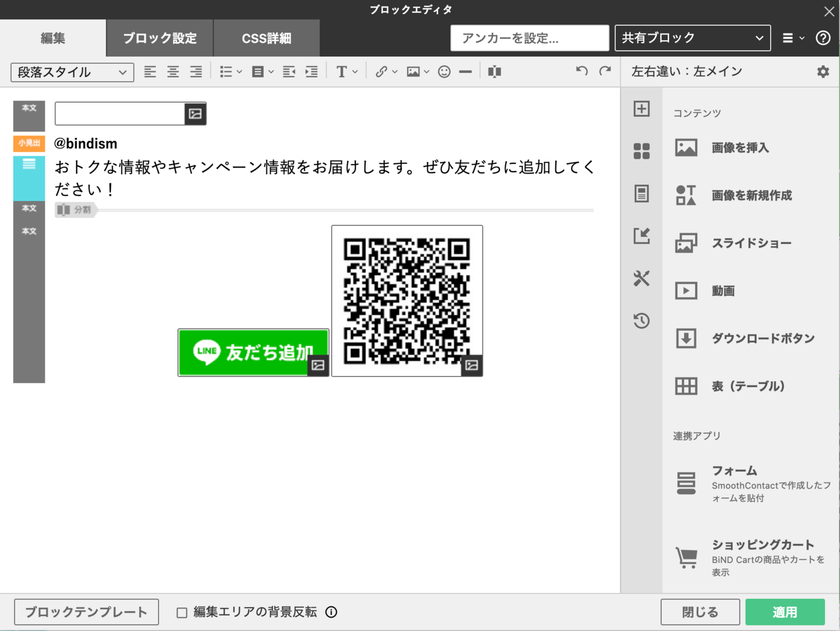Close the ブロックエディタ window
This screenshot has height=631, width=840.
(829, 11)
